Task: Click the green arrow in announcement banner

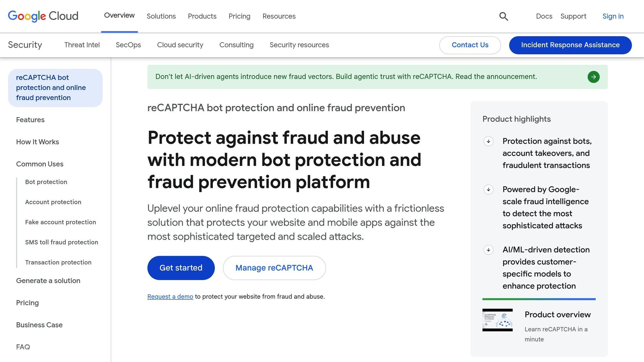Action: tap(593, 77)
